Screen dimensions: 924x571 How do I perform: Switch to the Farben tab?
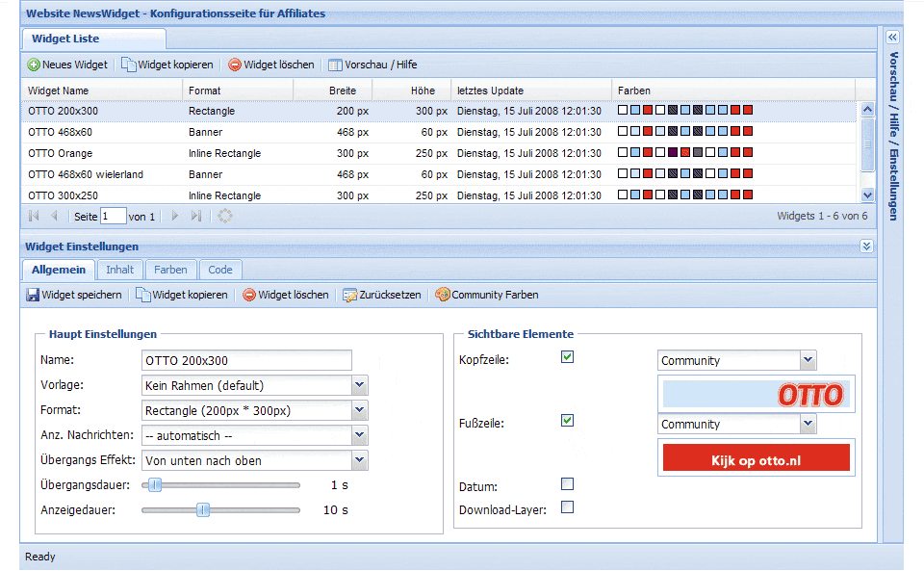pos(170,270)
